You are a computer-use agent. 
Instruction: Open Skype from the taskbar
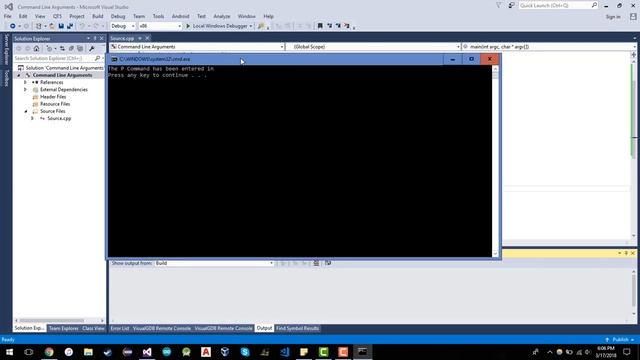[x=245, y=352]
